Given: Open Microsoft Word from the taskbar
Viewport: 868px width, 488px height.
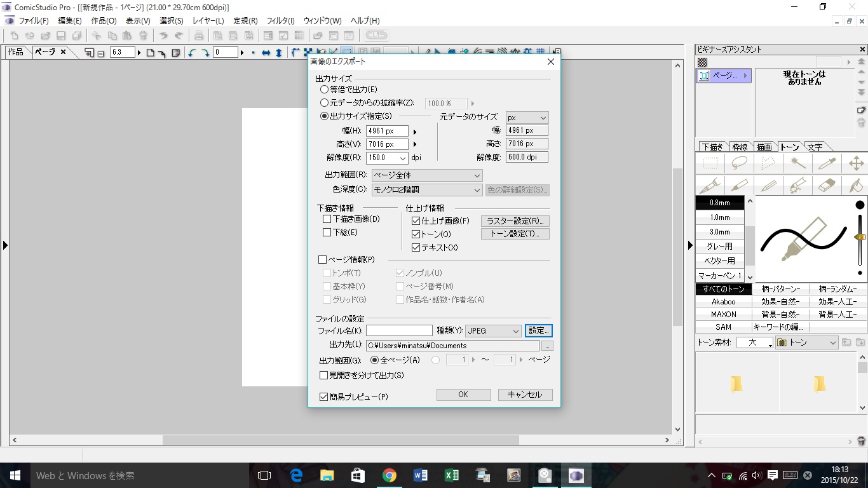Looking at the screenshot, I should point(421,475).
